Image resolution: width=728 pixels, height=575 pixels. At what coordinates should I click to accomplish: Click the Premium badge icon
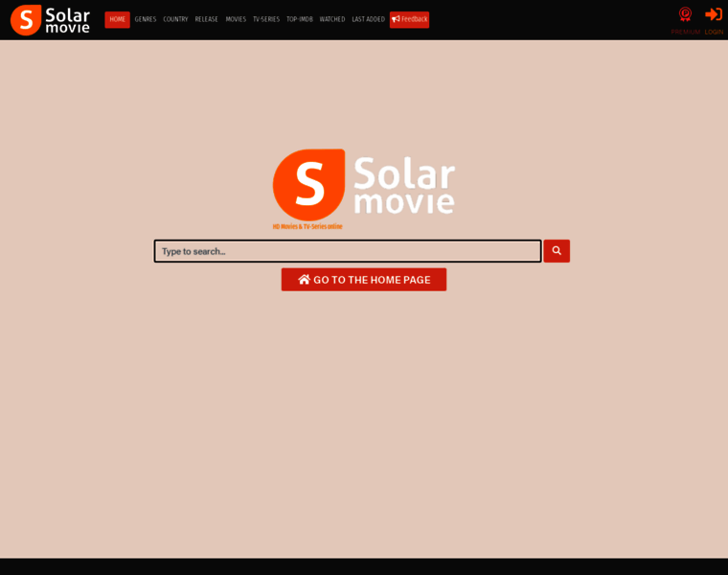point(685,14)
